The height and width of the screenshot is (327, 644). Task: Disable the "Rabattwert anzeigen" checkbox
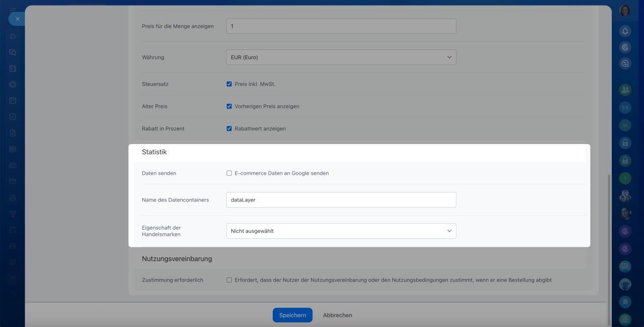[229, 128]
